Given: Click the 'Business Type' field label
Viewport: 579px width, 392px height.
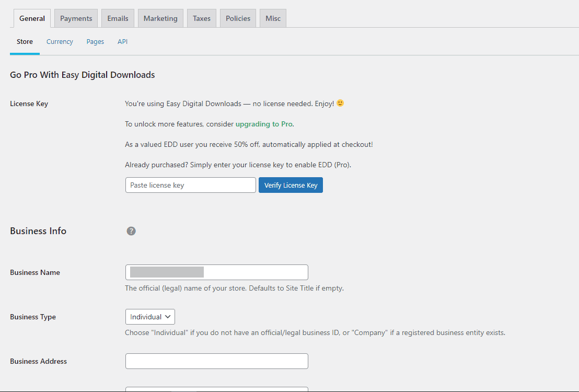Looking at the screenshot, I should (x=33, y=317).
